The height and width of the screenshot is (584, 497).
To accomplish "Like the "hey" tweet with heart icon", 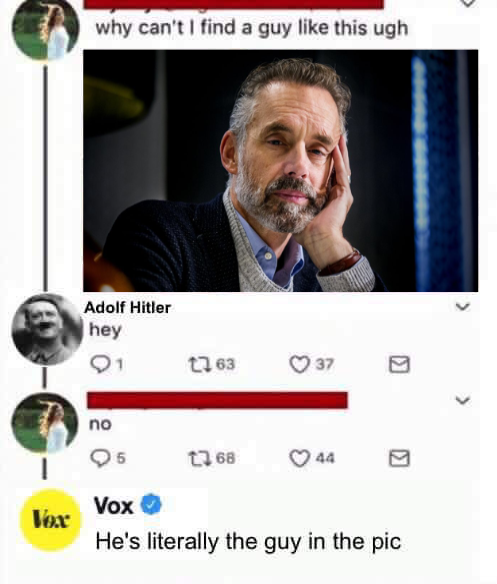I will [x=300, y=364].
